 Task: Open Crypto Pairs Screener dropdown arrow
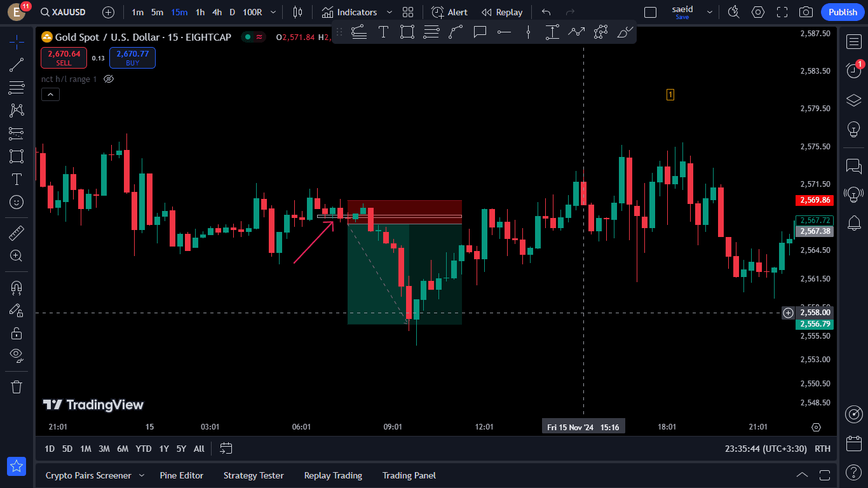tap(142, 475)
